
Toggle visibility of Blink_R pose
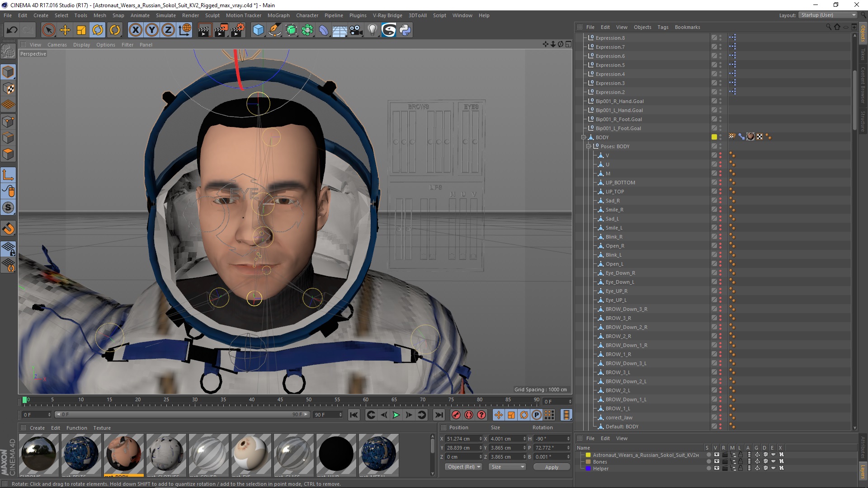(x=720, y=237)
